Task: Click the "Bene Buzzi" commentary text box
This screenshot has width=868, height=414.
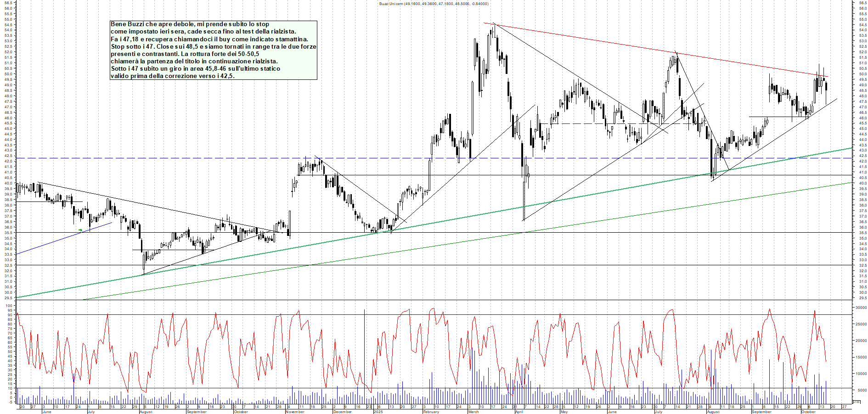Action: [x=214, y=50]
